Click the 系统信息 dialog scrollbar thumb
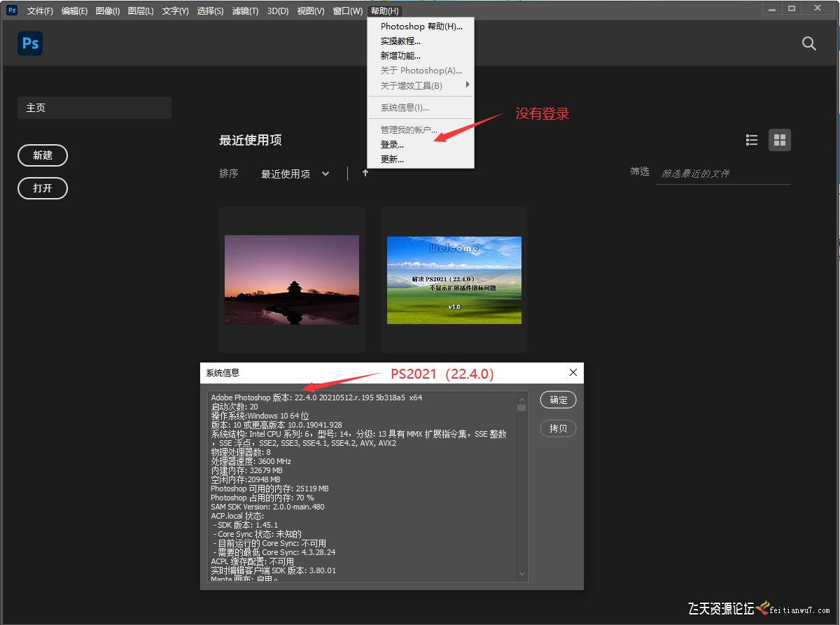 521,407
